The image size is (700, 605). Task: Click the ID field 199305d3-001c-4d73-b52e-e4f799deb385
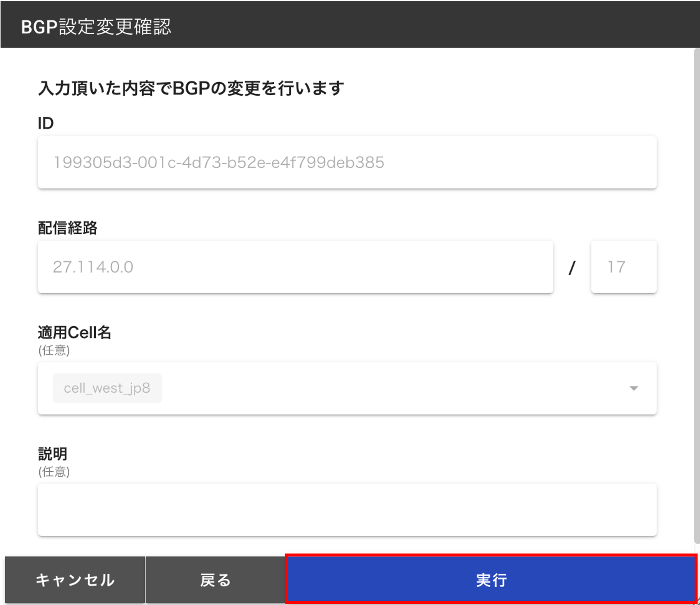[x=347, y=162]
